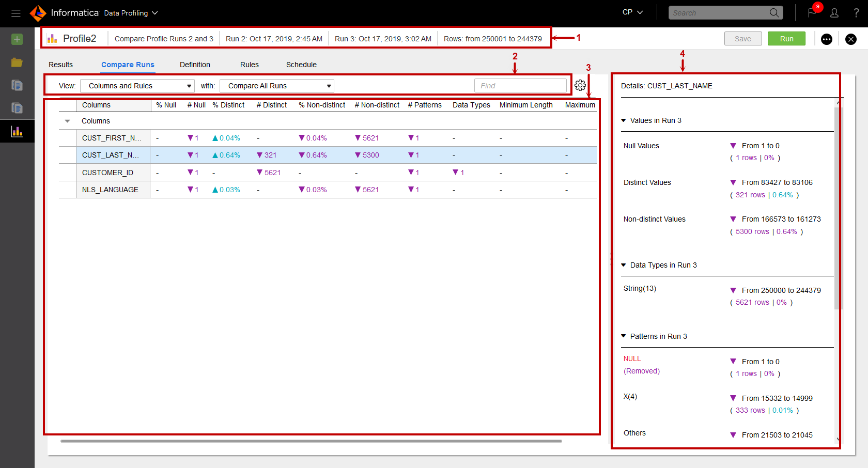Open the Explore folder icon in sidebar

tap(17, 63)
